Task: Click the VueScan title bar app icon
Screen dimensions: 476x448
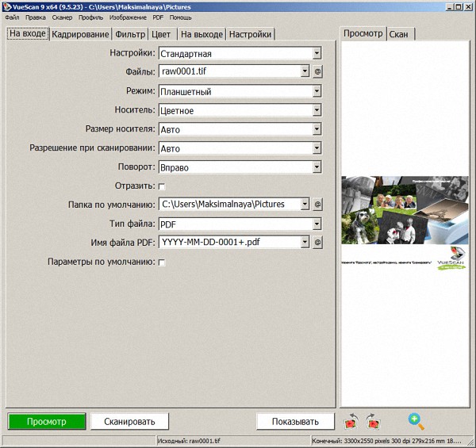Action: click(x=6, y=6)
